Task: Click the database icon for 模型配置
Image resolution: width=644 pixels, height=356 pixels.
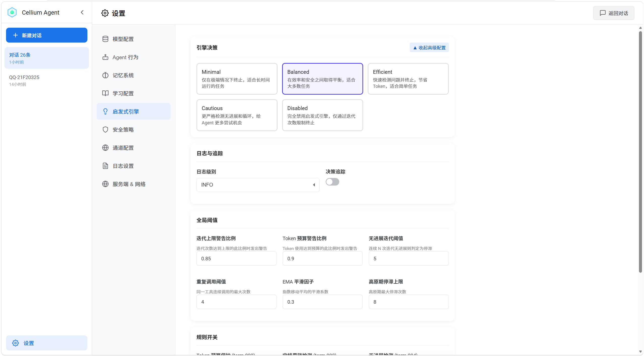Action: tap(105, 39)
